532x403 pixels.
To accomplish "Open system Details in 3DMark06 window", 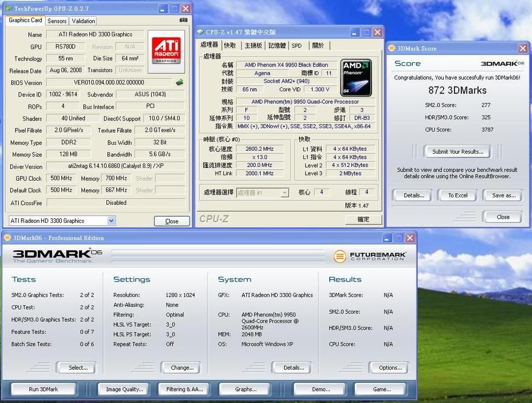I will 294,368.
